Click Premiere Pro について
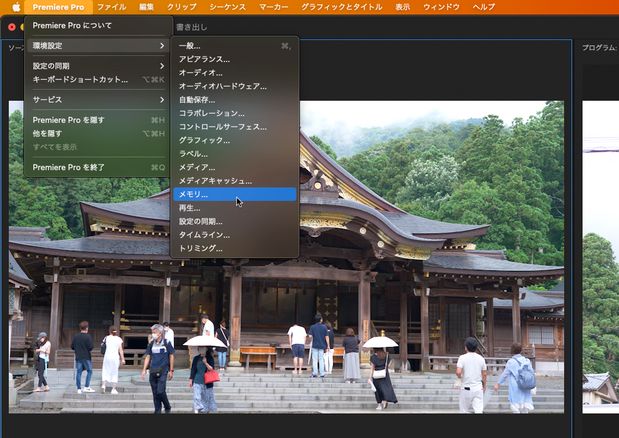 coord(72,25)
